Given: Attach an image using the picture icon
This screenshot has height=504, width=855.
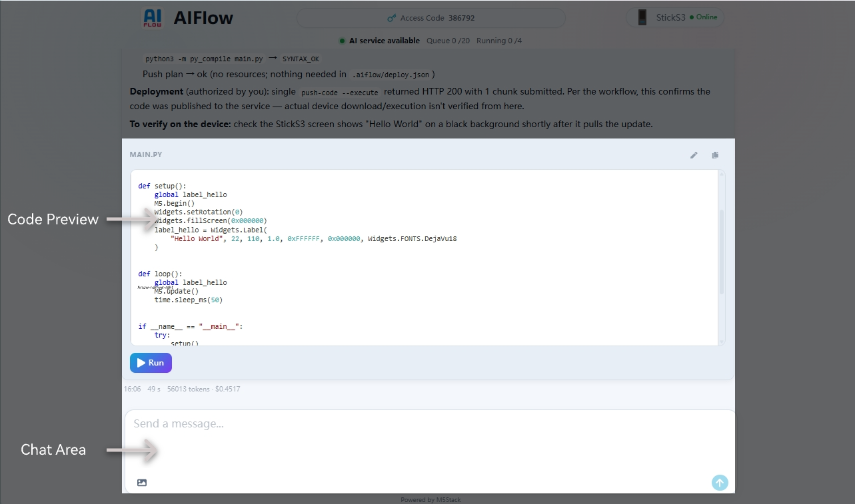Looking at the screenshot, I should (x=142, y=483).
